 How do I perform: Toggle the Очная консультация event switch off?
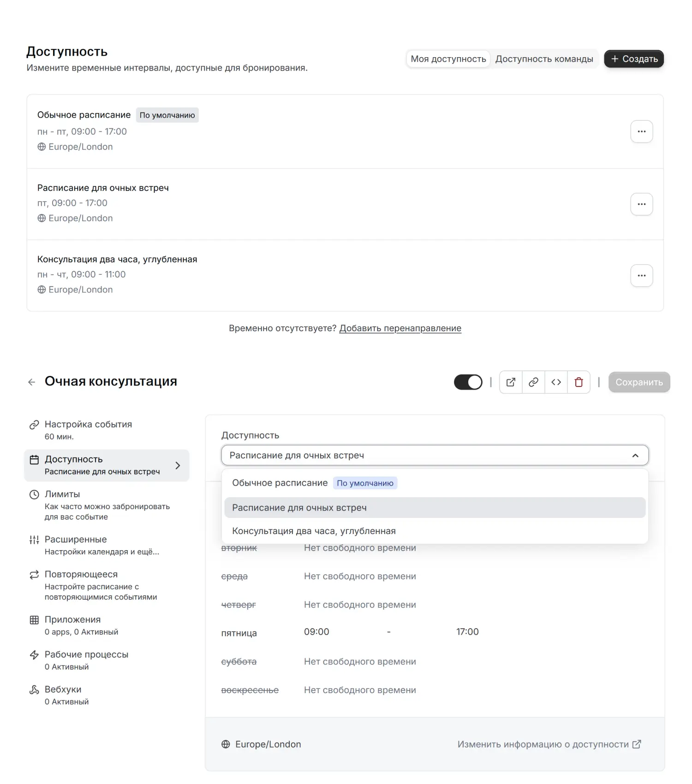[x=468, y=382]
